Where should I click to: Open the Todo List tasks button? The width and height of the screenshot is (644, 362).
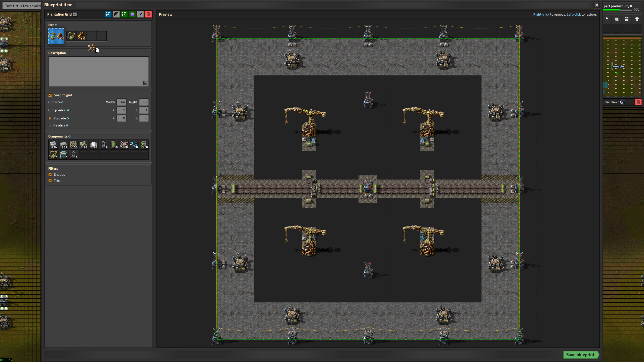tap(22, 6)
